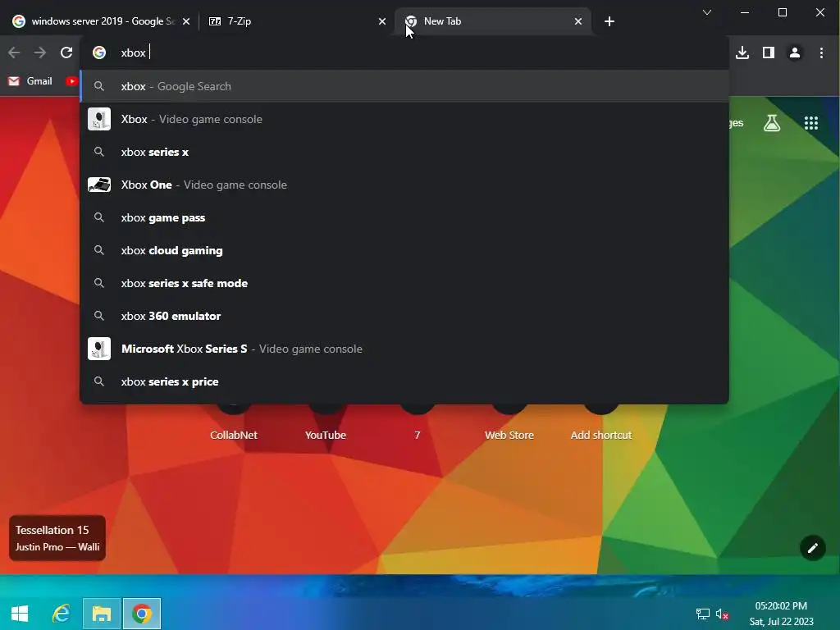Open the Windows Start menu

coord(20,614)
